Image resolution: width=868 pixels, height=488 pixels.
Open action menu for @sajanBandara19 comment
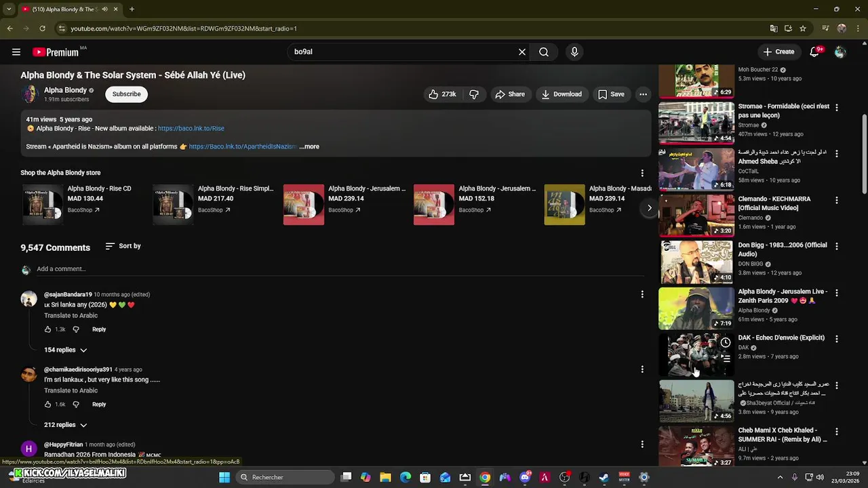point(642,294)
